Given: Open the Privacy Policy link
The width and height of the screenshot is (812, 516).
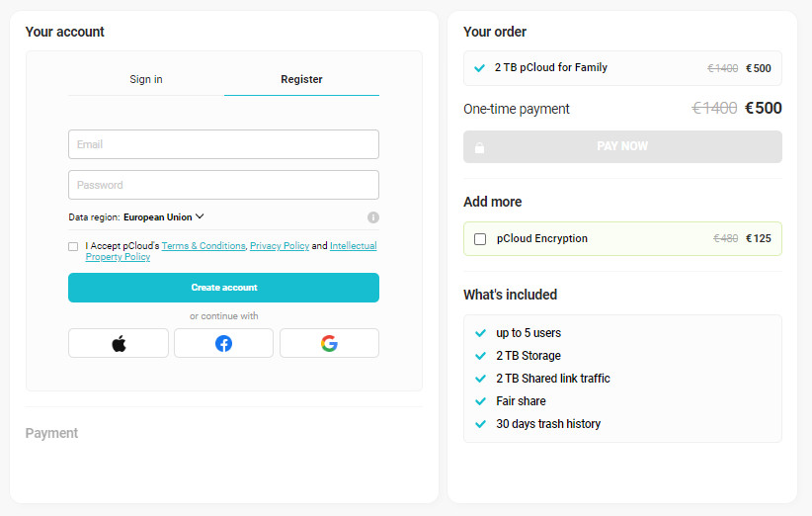Looking at the screenshot, I should (x=280, y=246).
